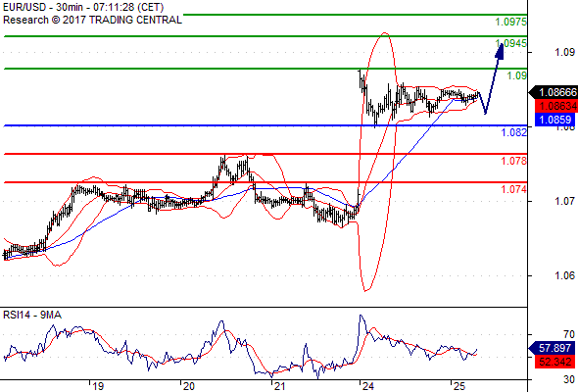Click the blue 1.0859 moving average tag
Viewport: 578px width, 392px height.
coord(555,120)
